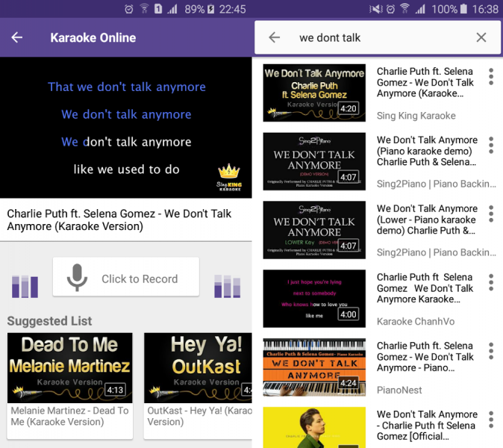Tap vibrate mute icon in right status bar
503x448 pixels.
(375, 9)
